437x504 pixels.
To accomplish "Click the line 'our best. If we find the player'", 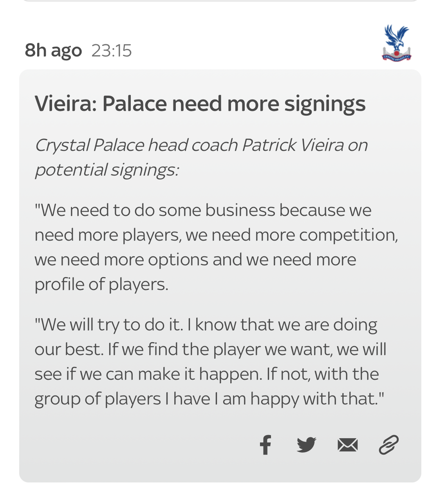I will 210,349.
